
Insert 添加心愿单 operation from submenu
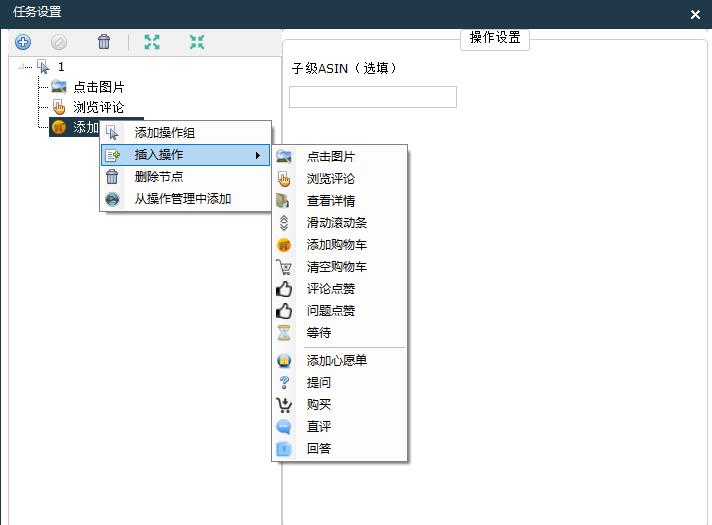(340, 361)
